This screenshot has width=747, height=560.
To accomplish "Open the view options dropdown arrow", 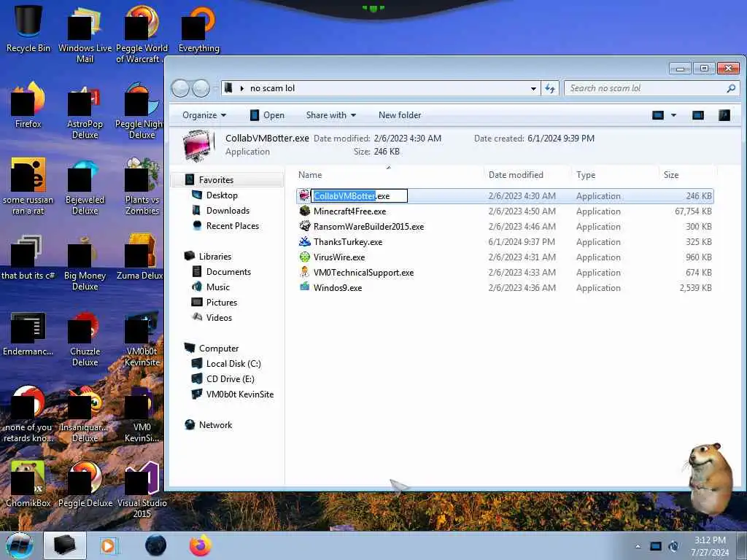I will pyautogui.click(x=673, y=115).
